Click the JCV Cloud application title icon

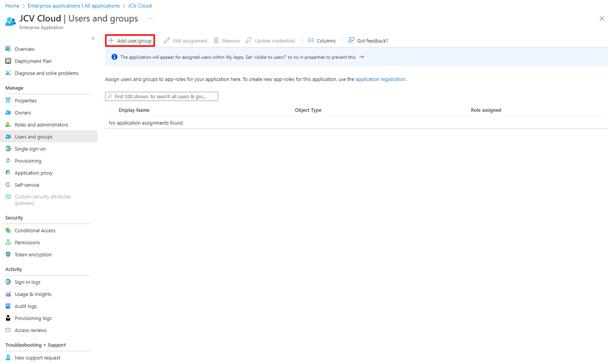click(11, 22)
